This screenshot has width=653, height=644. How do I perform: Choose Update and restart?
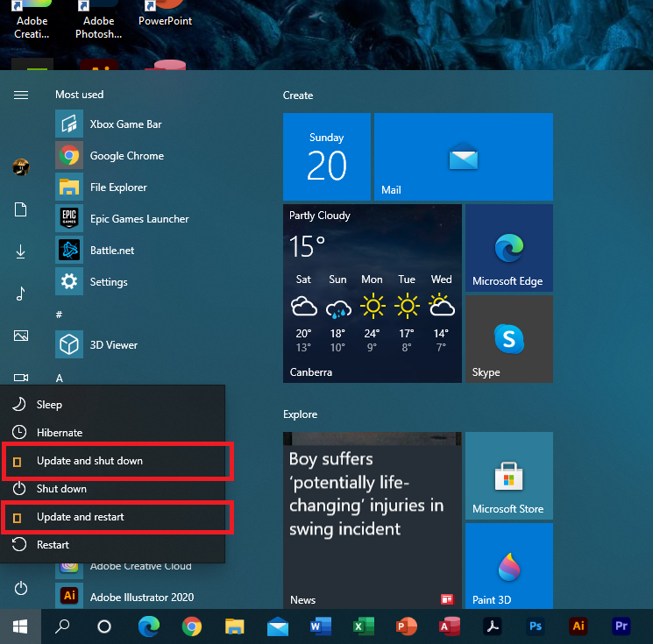(113, 517)
